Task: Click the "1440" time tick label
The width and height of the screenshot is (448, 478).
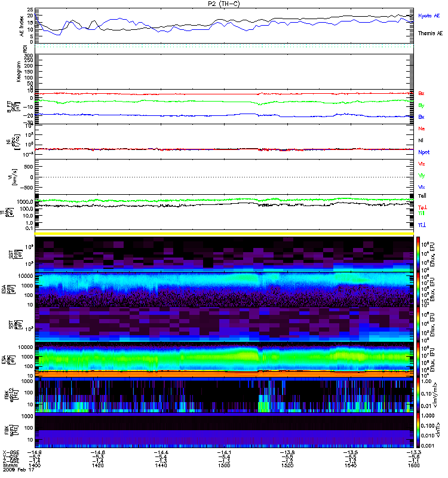Action: (161, 465)
